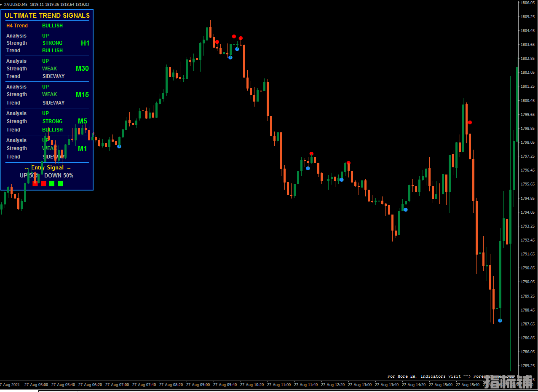Click the 27 Aug 11:00 time label
Viewport: 538px width, 392px height.
point(279,385)
